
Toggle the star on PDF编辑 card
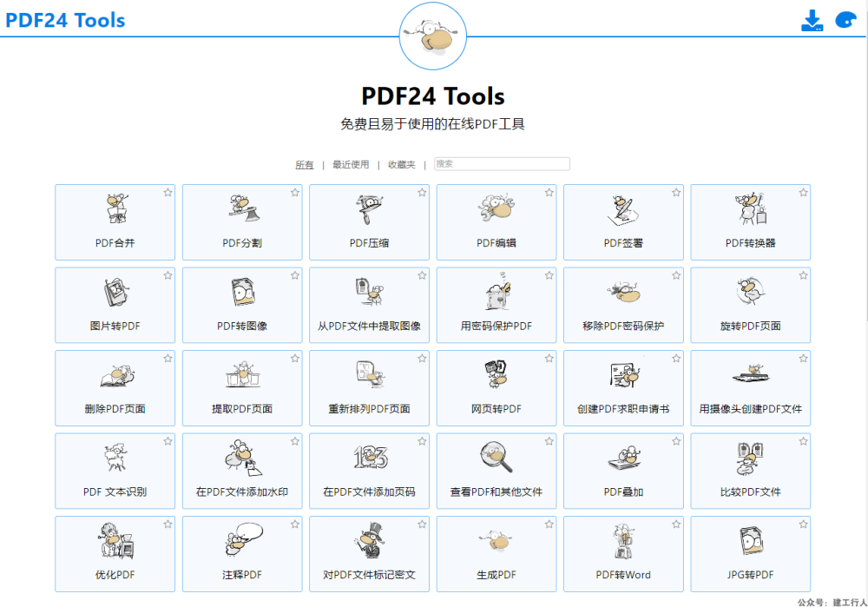coord(549,193)
